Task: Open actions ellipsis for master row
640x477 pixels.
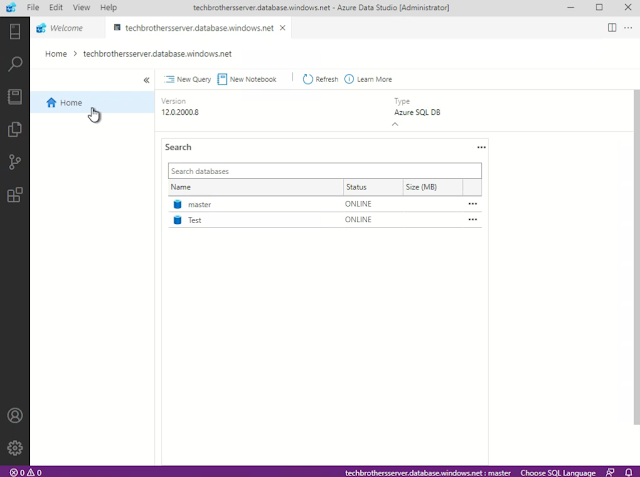Action: tap(473, 204)
